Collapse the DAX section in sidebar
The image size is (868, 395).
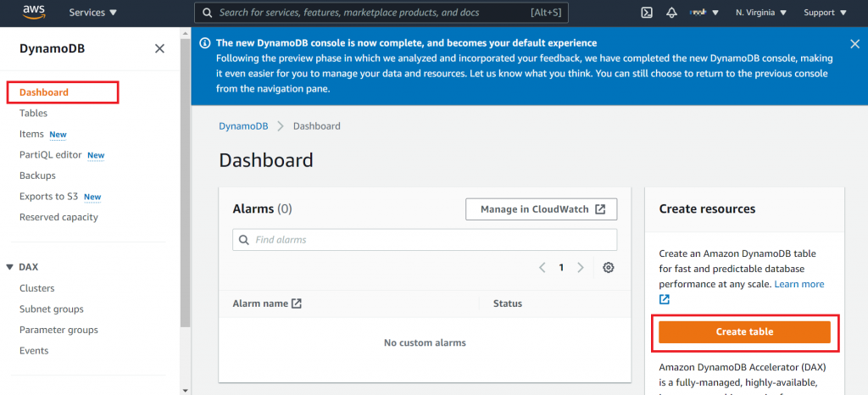point(9,267)
